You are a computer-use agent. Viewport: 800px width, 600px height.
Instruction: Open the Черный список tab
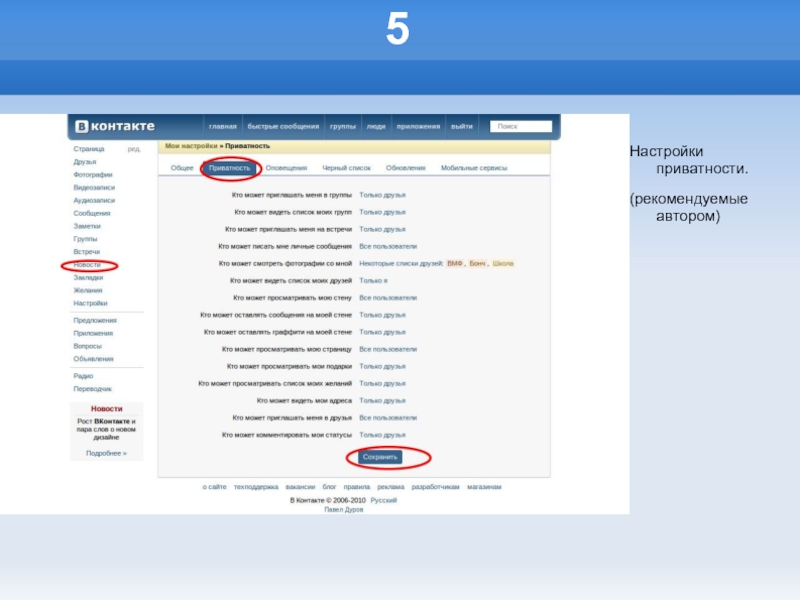point(346,168)
